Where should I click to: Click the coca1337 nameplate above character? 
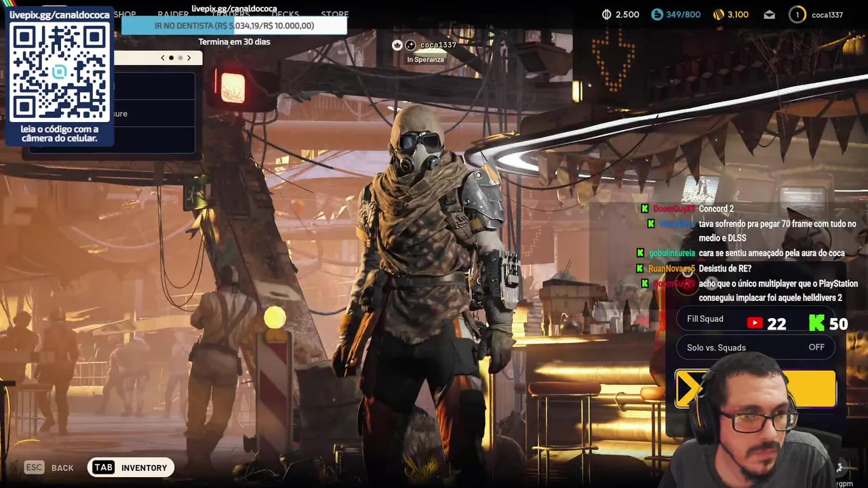(x=438, y=45)
